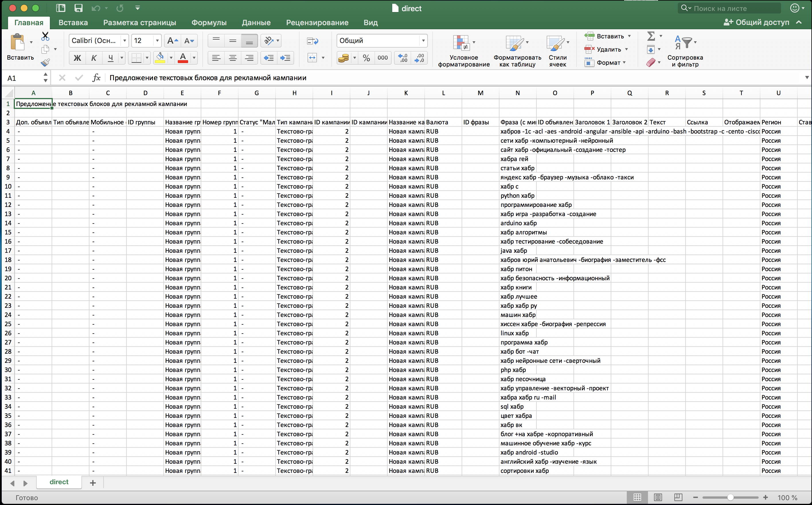
Task: Decrease decimal places icon
Action: tap(419, 58)
